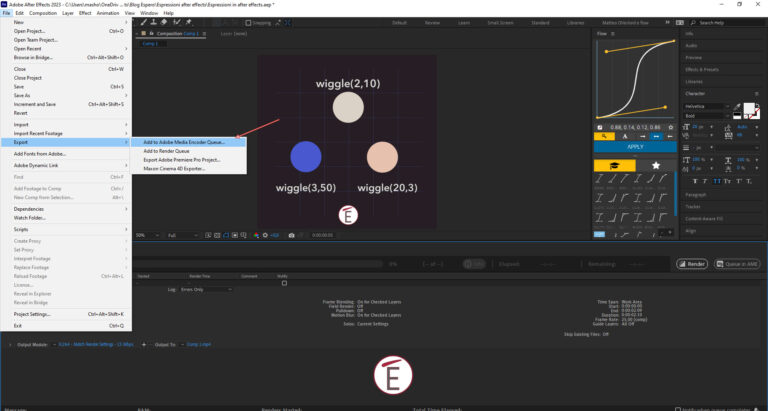
Task: Click the Show Channel color icon under viewer
Action: (256, 236)
